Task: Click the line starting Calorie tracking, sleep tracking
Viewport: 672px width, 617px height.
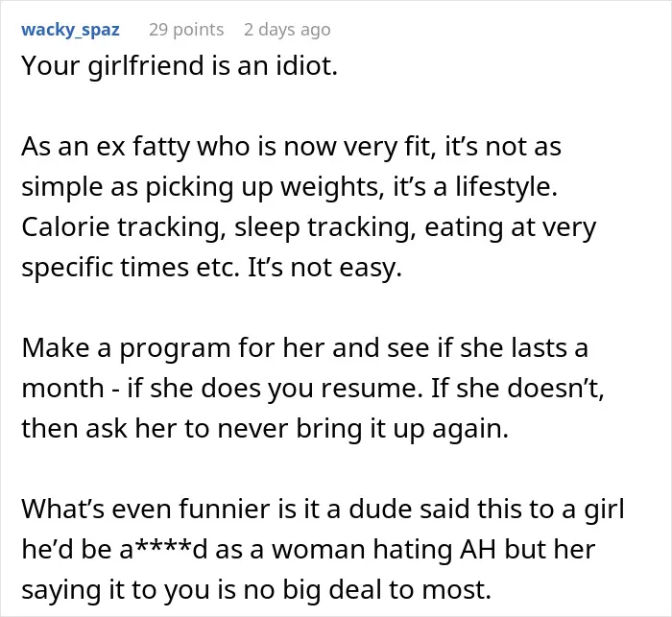Action: 308,227
